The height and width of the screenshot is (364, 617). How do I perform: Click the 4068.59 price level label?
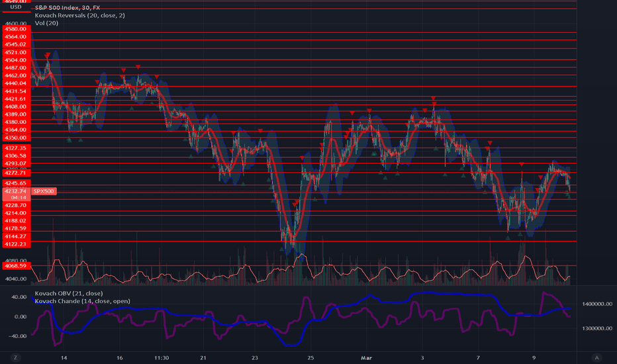tap(16, 266)
